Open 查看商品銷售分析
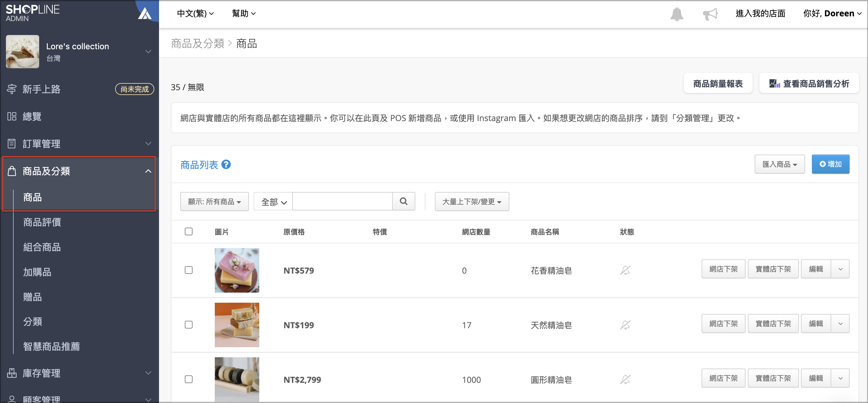This screenshot has width=868, height=403. click(809, 83)
